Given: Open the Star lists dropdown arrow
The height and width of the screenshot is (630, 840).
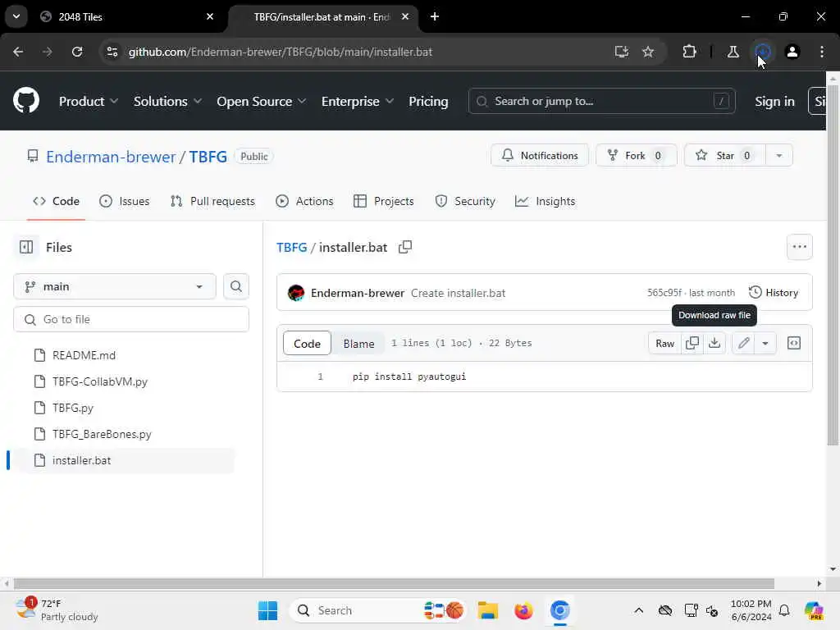Looking at the screenshot, I should point(778,155).
